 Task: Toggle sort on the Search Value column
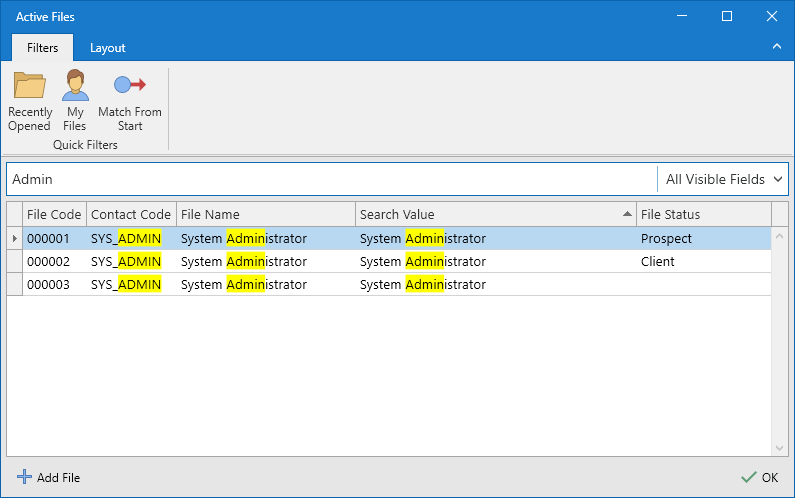(x=496, y=215)
